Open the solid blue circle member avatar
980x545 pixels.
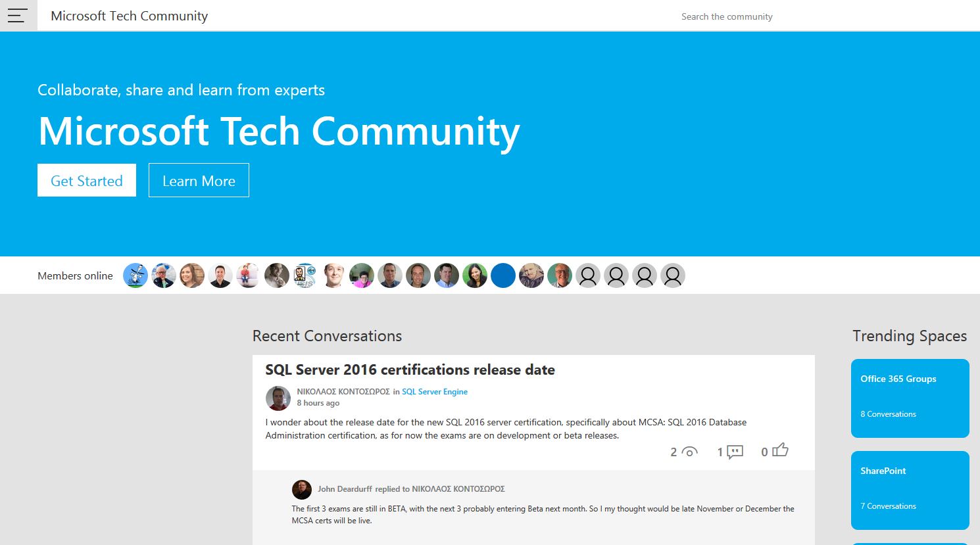pyautogui.click(x=503, y=275)
